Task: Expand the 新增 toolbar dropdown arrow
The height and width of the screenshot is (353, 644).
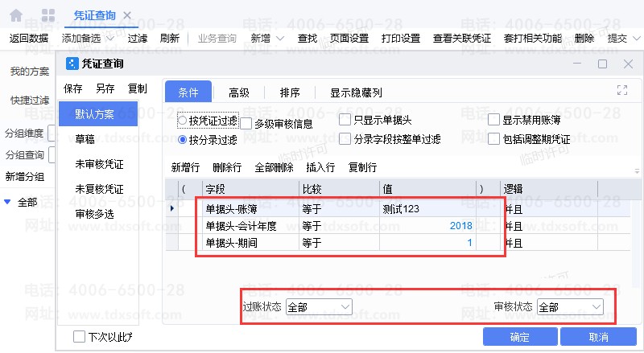Action: [280, 38]
